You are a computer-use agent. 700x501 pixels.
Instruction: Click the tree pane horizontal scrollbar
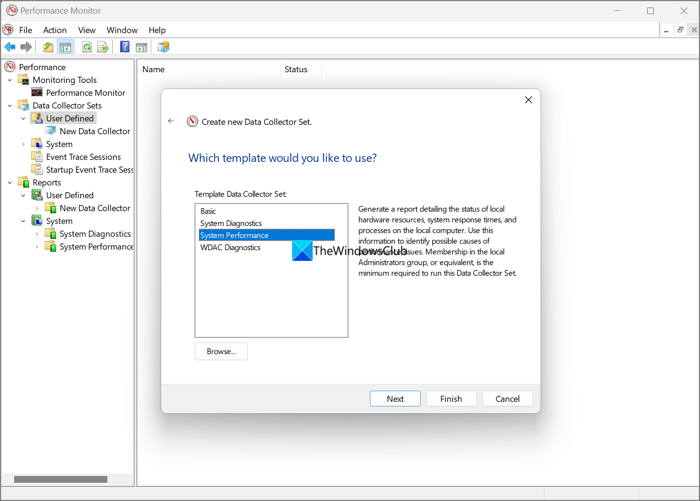coord(60,479)
